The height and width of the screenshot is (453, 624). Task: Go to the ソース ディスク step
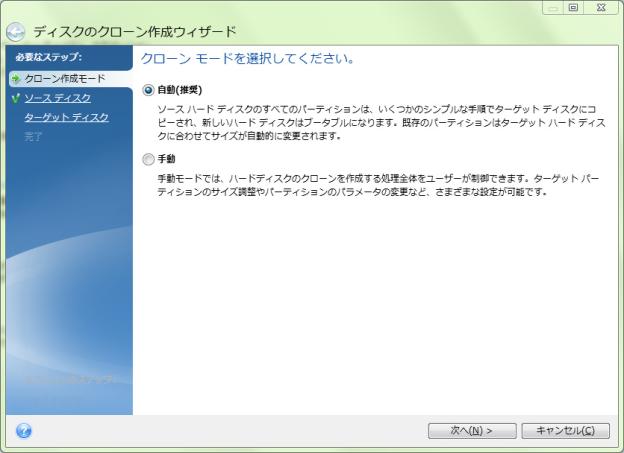58,98
